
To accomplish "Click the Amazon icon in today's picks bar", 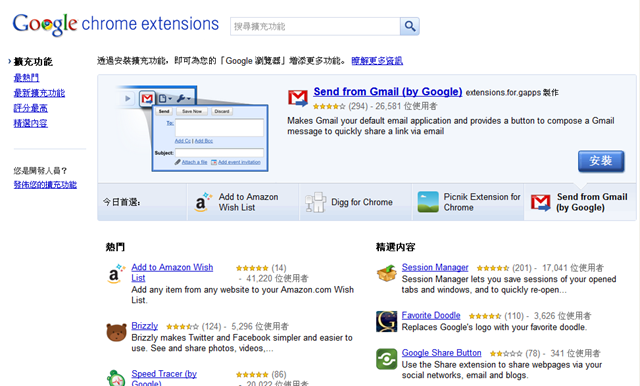I will point(202,202).
